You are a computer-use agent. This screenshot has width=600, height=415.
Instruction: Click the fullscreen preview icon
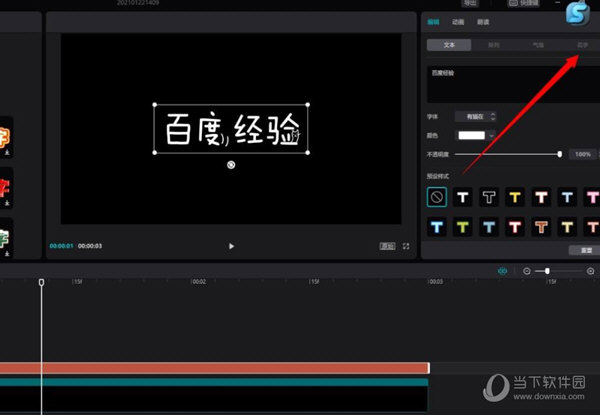point(406,246)
